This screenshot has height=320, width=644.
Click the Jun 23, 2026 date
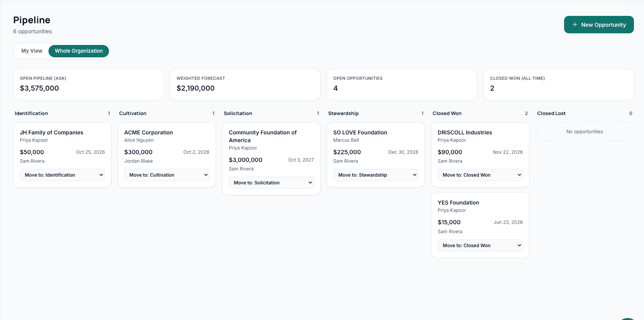click(x=508, y=222)
